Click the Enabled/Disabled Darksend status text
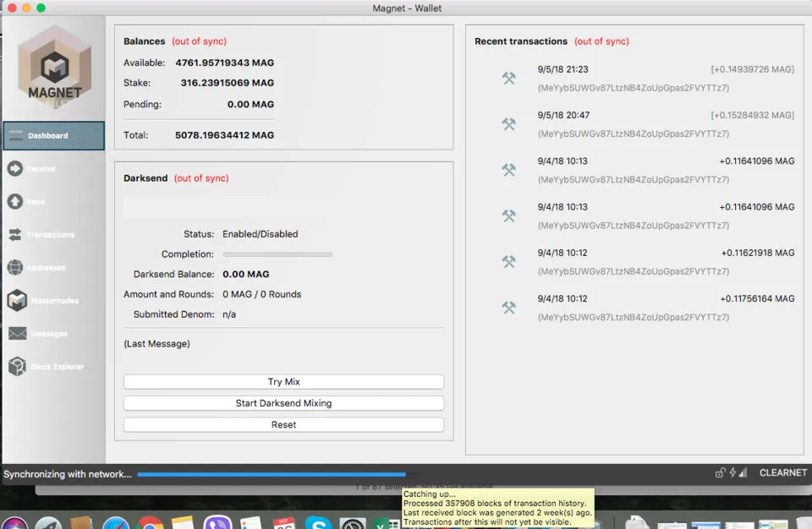Screen dimensions: 812x529 (260, 234)
